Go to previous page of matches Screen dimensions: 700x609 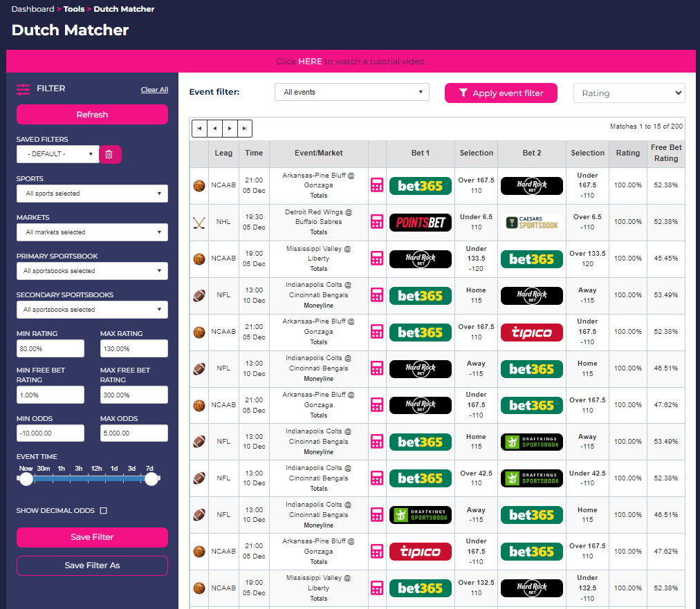point(214,129)
